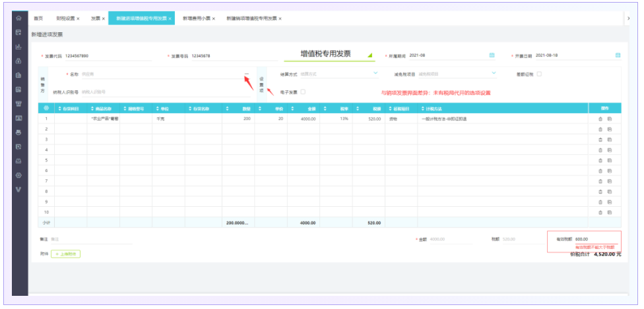Click the copy icon in row 1
644x309 pixels.
(x=609, y=119)
